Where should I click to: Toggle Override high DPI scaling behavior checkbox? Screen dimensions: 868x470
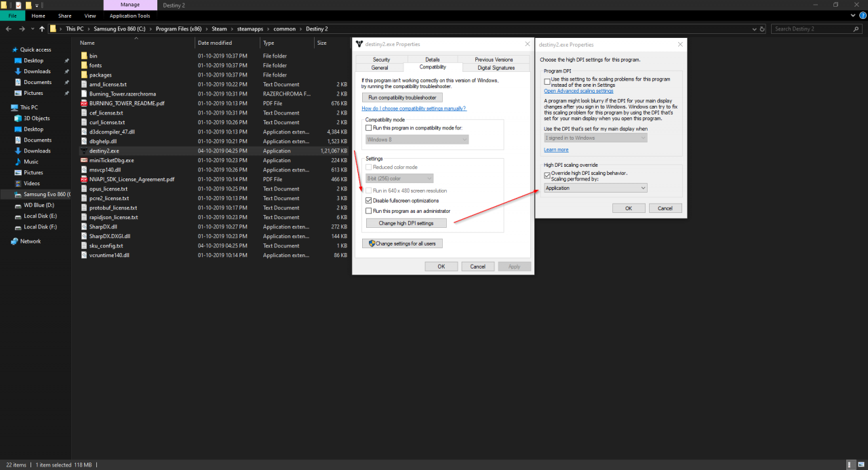[547, 175]
